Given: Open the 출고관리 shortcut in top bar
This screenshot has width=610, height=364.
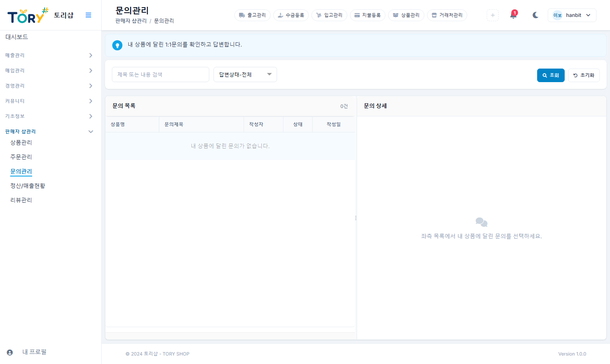Looking at the screenshot, I should point(252,15).
